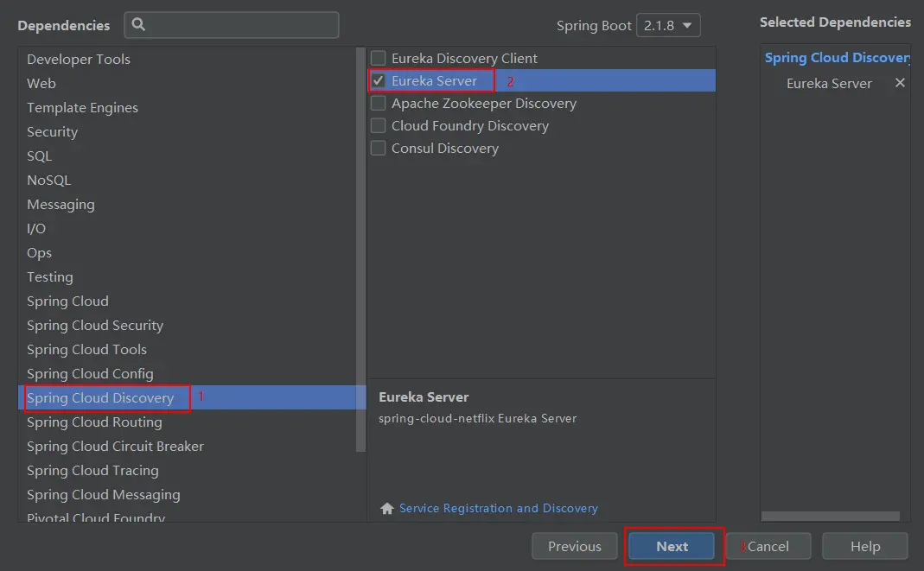Tick the Cloud Foundry Discovery checkbox
Screen dimensions: 924x571
pyautogui.click(x=379, y=125)
